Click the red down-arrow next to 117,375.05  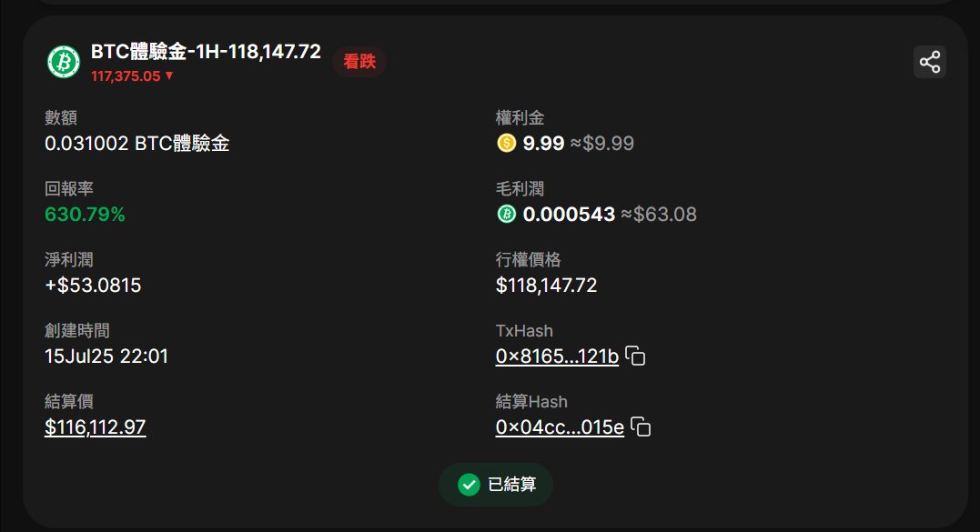(168, 75)
